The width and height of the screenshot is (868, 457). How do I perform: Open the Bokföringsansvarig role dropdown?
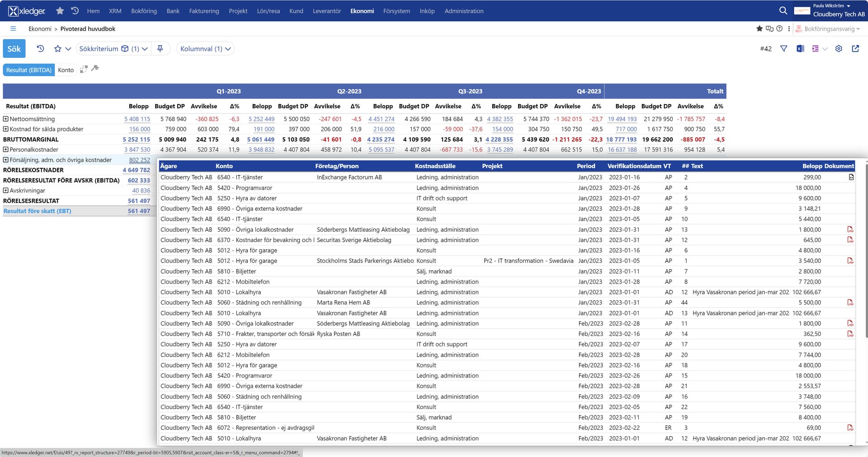[828, 29]
